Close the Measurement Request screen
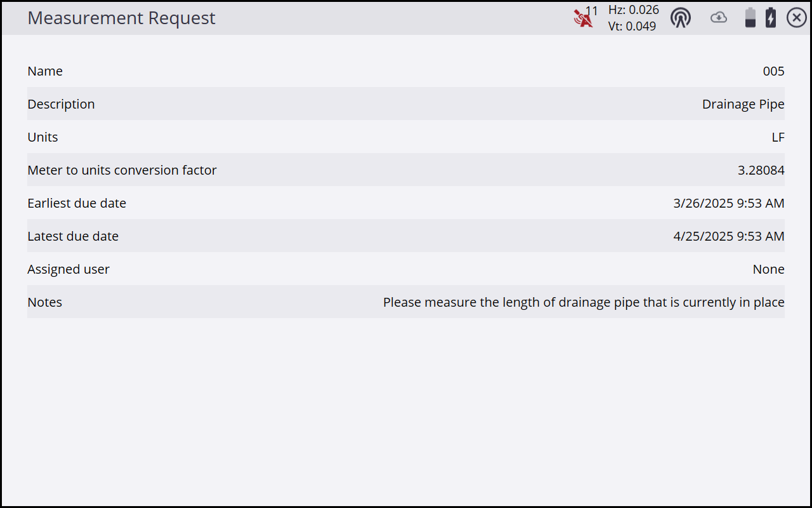This screenshot has height=508, width=812. click(x=797, y=18)
